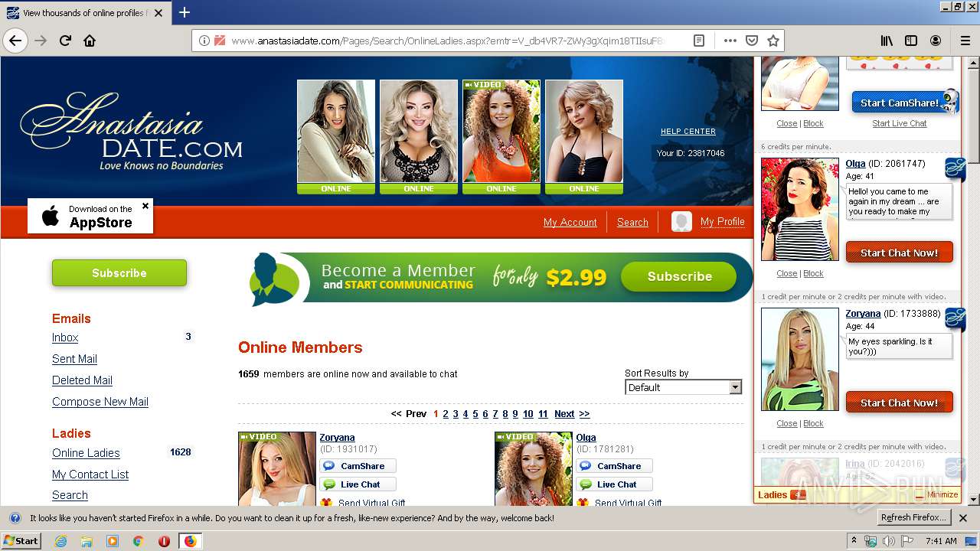Open Online Ladies list
The image size is (980, 551).
(86, 453)
